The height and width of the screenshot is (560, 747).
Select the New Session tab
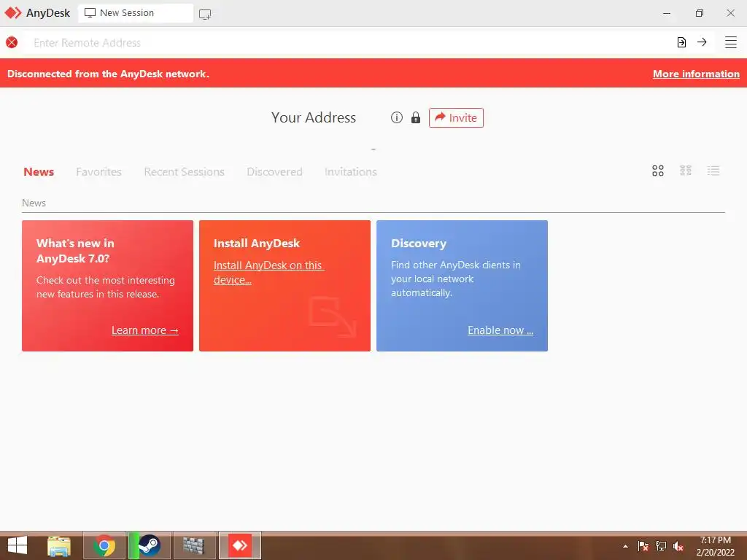click(x=136, y=13)
